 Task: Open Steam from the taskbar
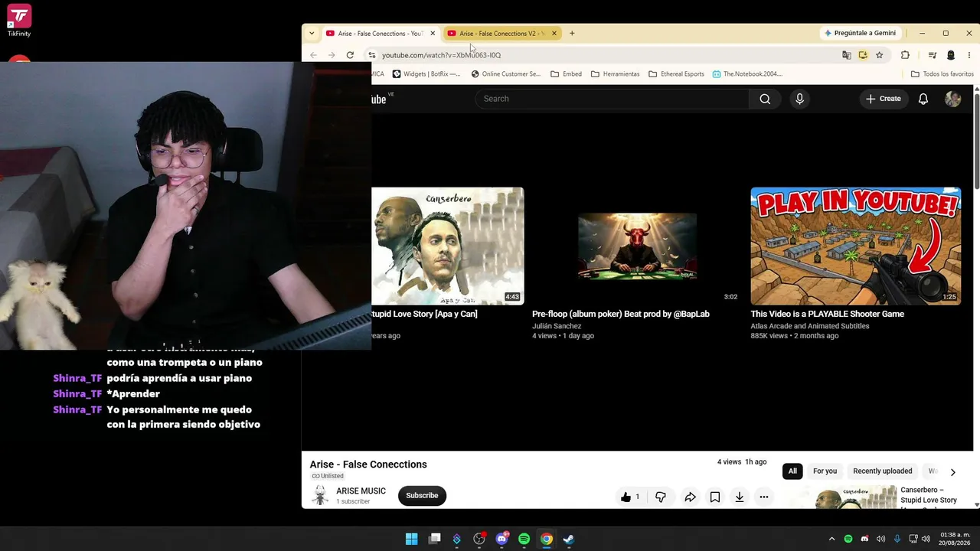pyautogui.click(x=569, y=539)
